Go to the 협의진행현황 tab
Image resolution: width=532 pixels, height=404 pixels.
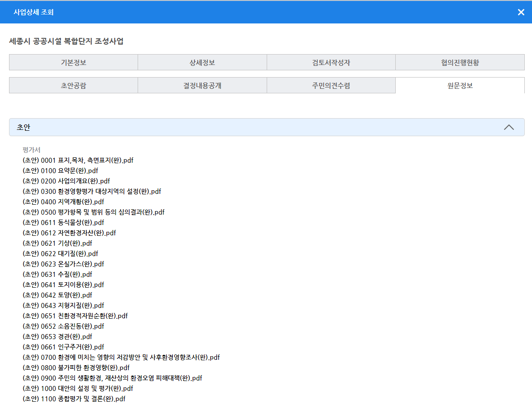click(x=460, y=63)
